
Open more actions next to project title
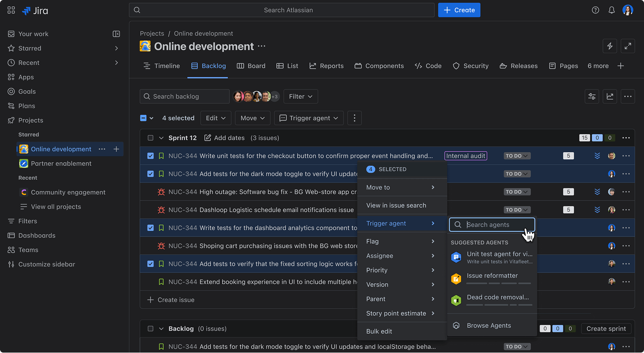262,46
